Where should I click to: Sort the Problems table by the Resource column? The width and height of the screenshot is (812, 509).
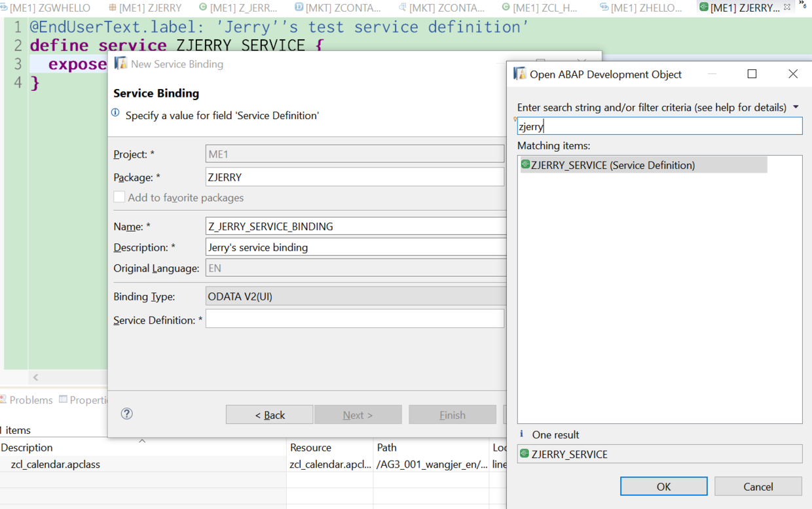pyautogui.click(x=330, y=448)
